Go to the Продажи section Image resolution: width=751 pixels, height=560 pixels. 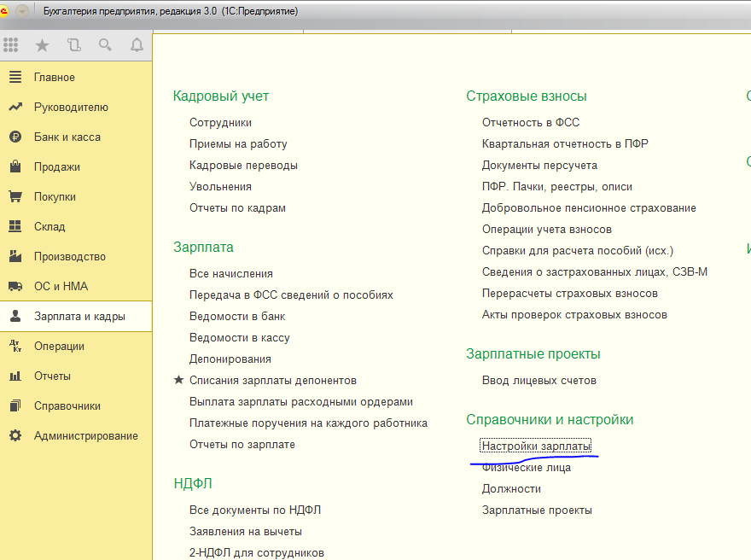click(x=57, y=166)
